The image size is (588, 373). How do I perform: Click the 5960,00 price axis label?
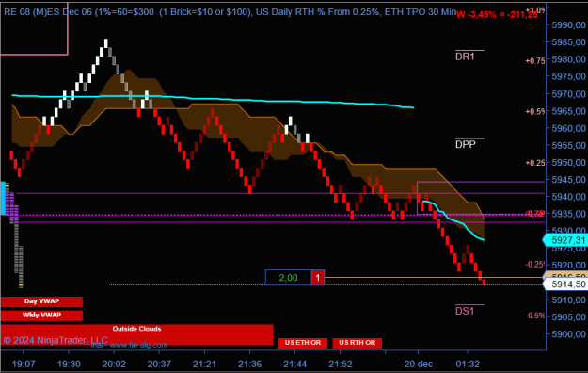click(x=568, y=128)
